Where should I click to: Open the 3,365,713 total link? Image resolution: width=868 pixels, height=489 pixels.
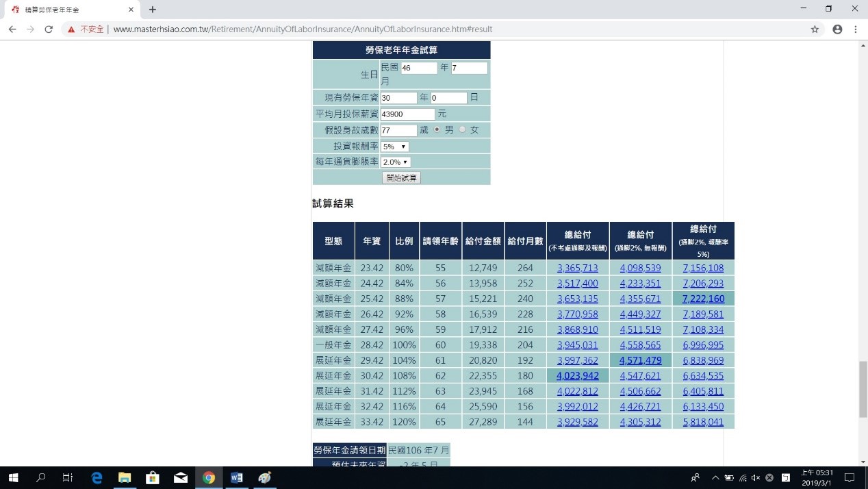(578, 268)
